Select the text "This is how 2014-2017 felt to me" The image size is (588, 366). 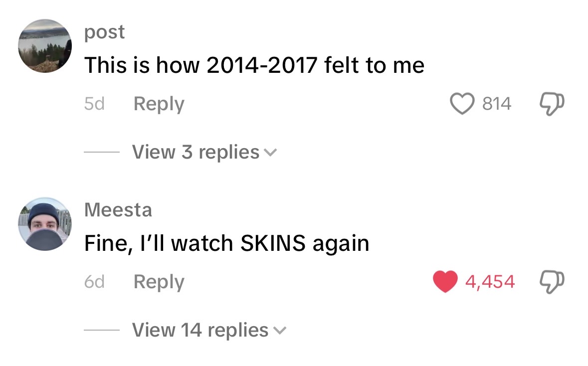pos(254,65)
